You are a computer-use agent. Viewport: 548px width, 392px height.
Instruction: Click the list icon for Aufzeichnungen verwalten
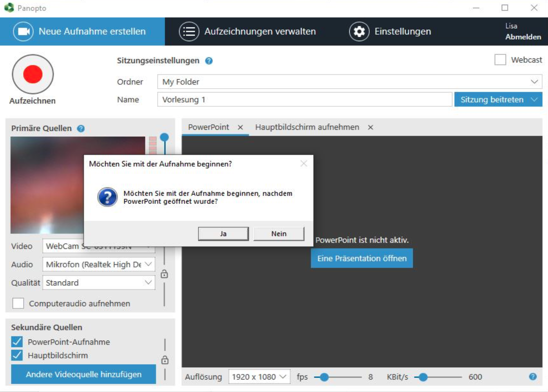tap(189, 31)
